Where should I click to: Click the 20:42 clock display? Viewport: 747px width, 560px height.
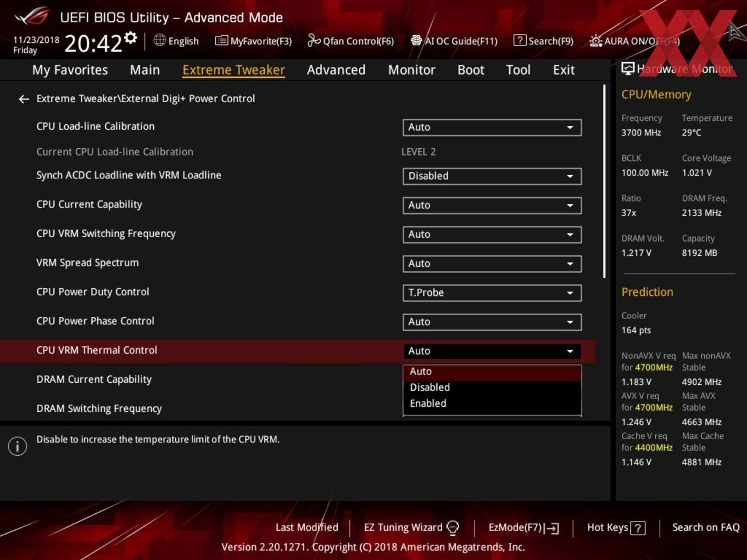(x=93, y=43)
